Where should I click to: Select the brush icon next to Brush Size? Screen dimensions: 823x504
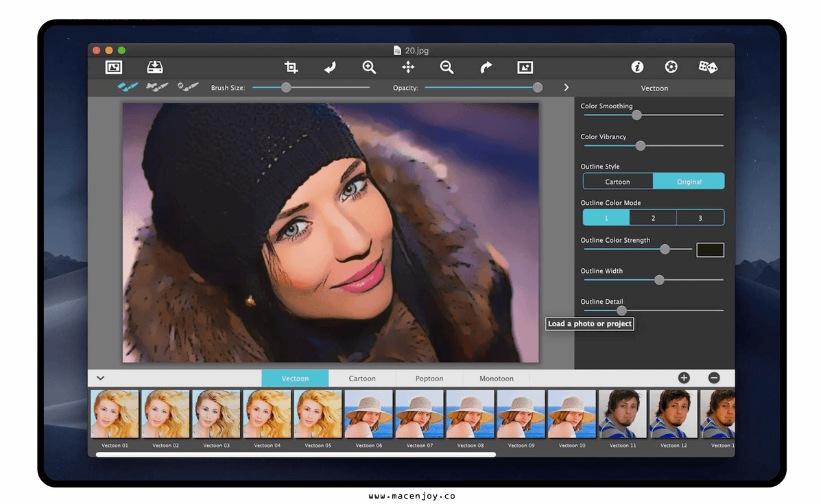[188, 87]
